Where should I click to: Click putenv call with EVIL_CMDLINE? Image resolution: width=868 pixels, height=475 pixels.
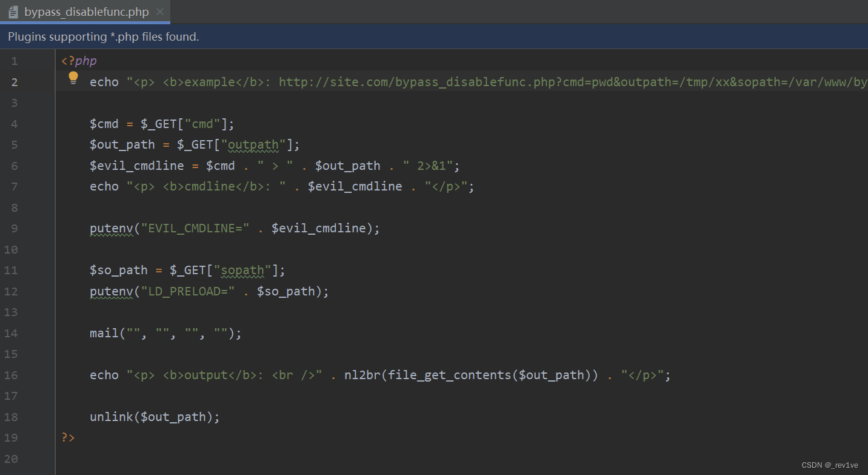click(235, 228)
